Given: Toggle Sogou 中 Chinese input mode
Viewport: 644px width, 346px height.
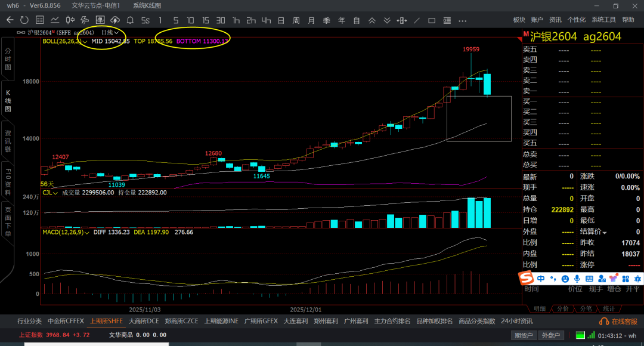Looking at the screenshot, I should 540,279.
